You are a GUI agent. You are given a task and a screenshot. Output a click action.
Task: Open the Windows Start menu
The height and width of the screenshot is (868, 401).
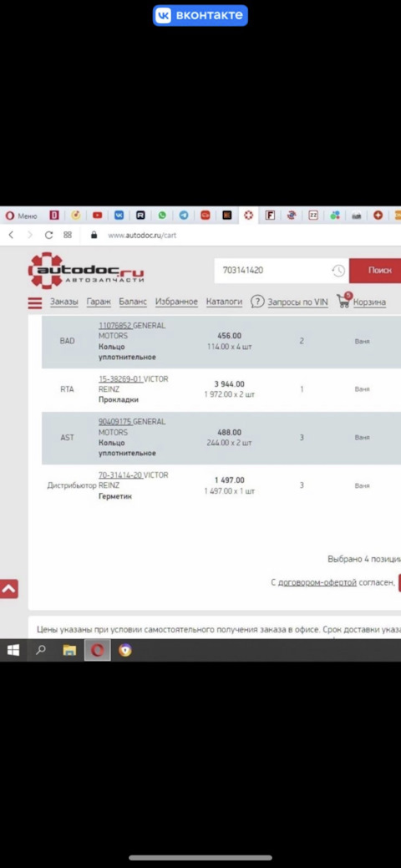[13, 651]
